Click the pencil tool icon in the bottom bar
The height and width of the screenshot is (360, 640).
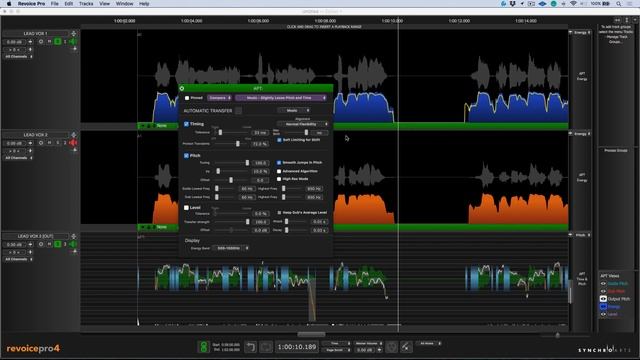coord(406,347)
